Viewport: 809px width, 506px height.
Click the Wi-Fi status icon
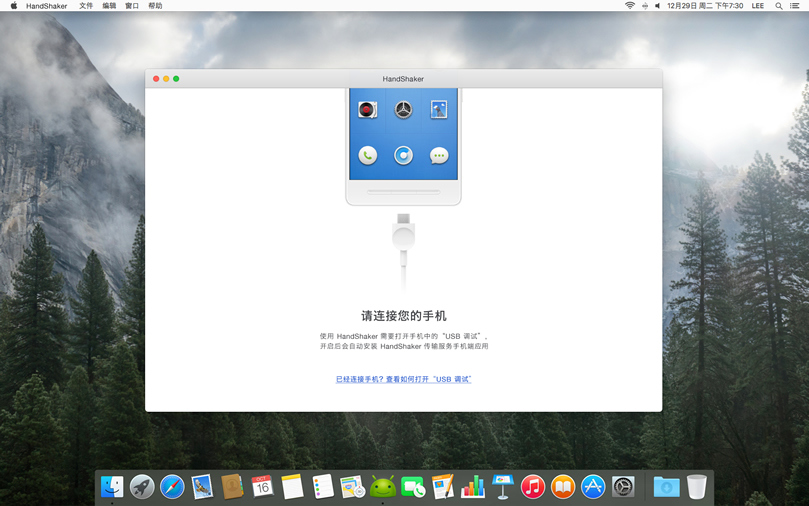click(x=629, y=6)
